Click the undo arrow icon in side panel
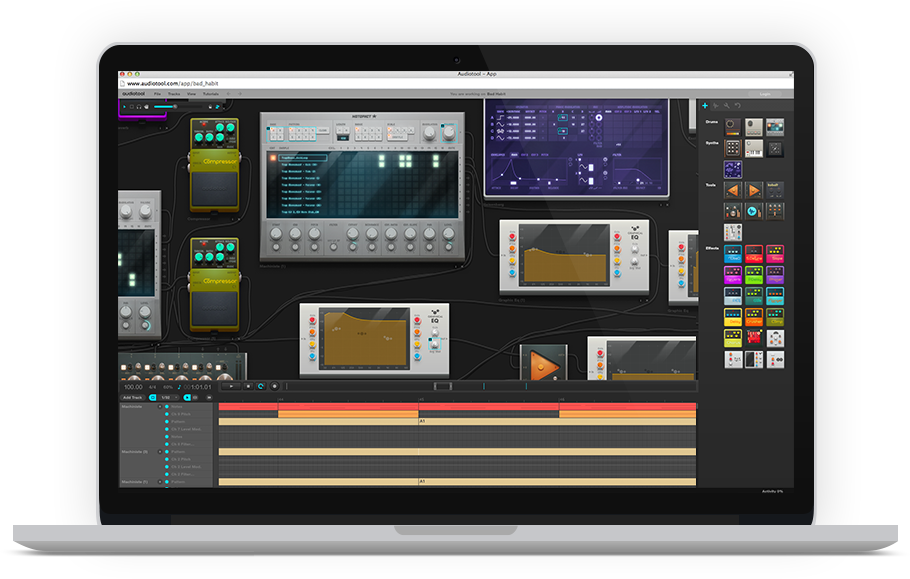 click(738, 105)
